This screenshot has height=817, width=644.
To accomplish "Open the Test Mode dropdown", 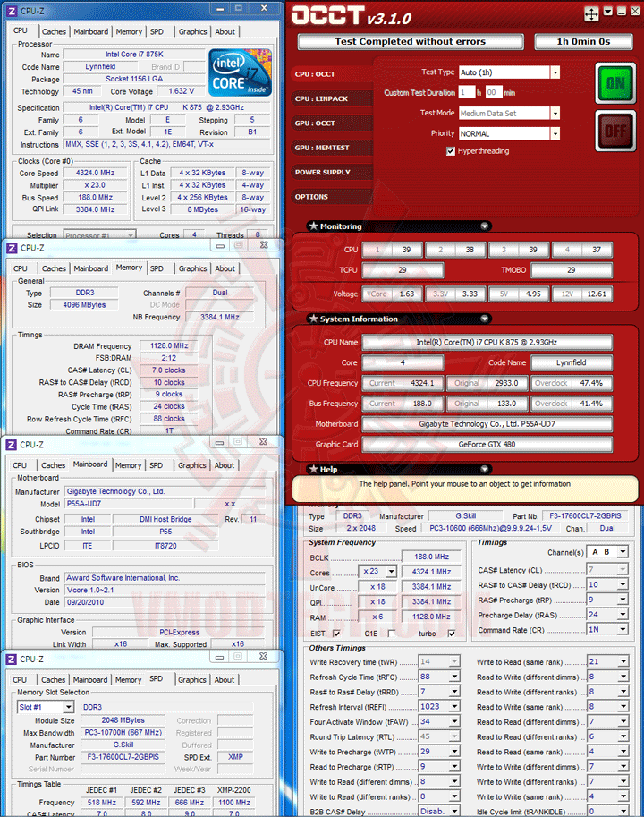I will pyautogui.click(x=555, y=113).
